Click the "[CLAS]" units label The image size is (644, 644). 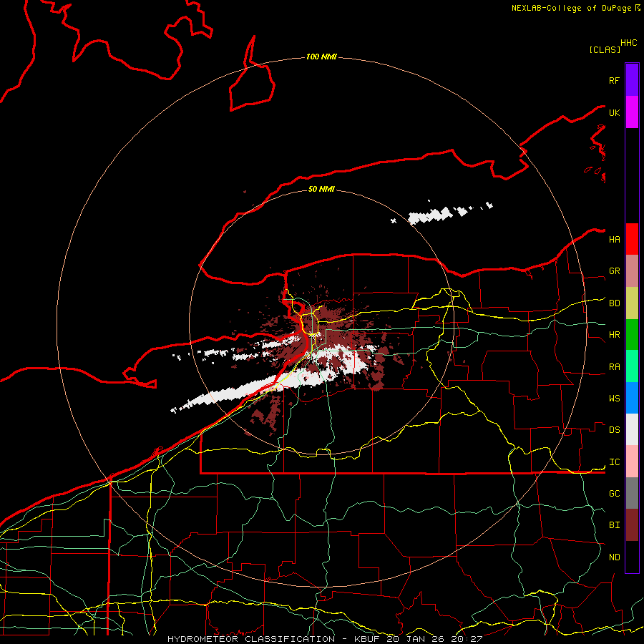pos(605,49)
